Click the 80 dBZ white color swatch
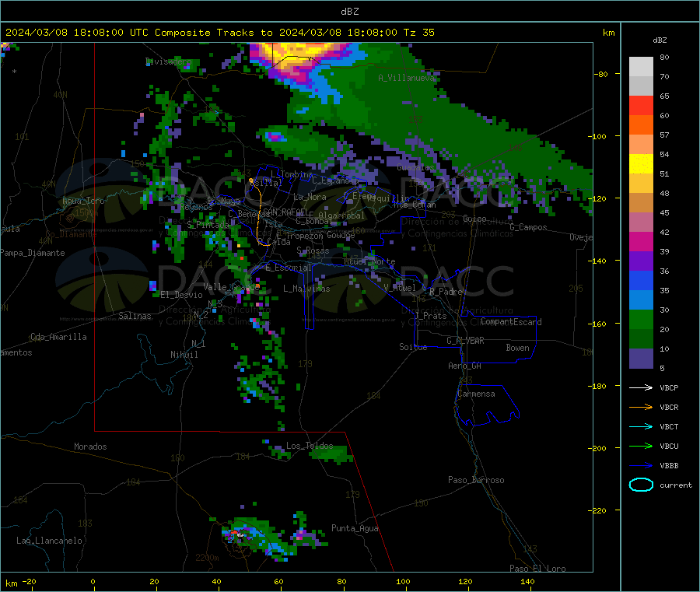This screenshot has height=592, width=700. [641, 67]
